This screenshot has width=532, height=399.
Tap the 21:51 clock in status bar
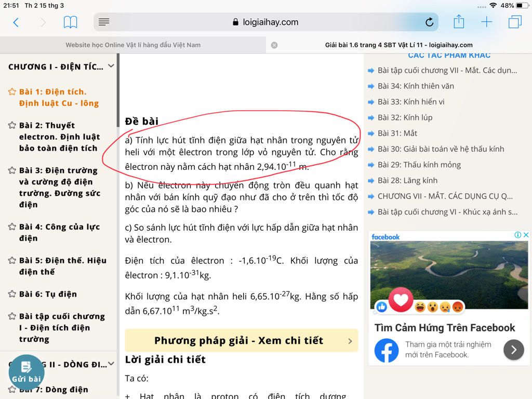tap(11, 5)
